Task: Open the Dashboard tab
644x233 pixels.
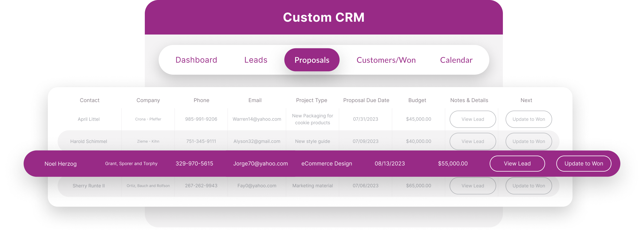Action: (196, 60)
